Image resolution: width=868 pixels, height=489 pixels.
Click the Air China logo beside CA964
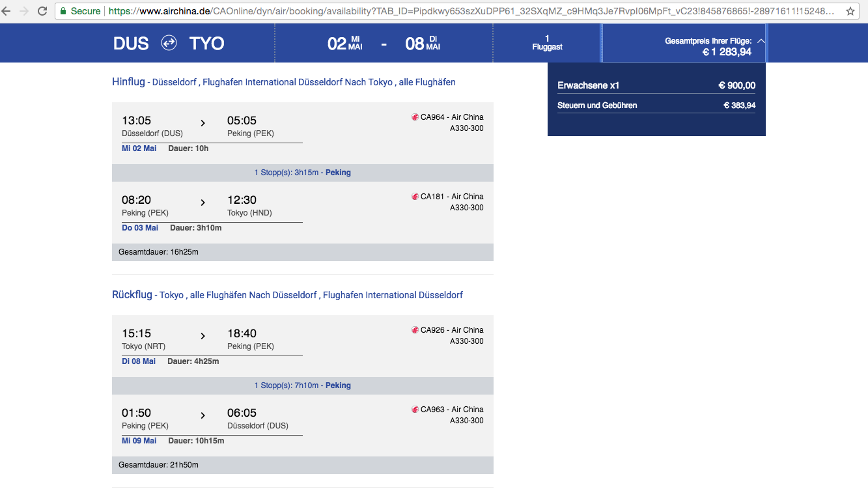point(415,117)
